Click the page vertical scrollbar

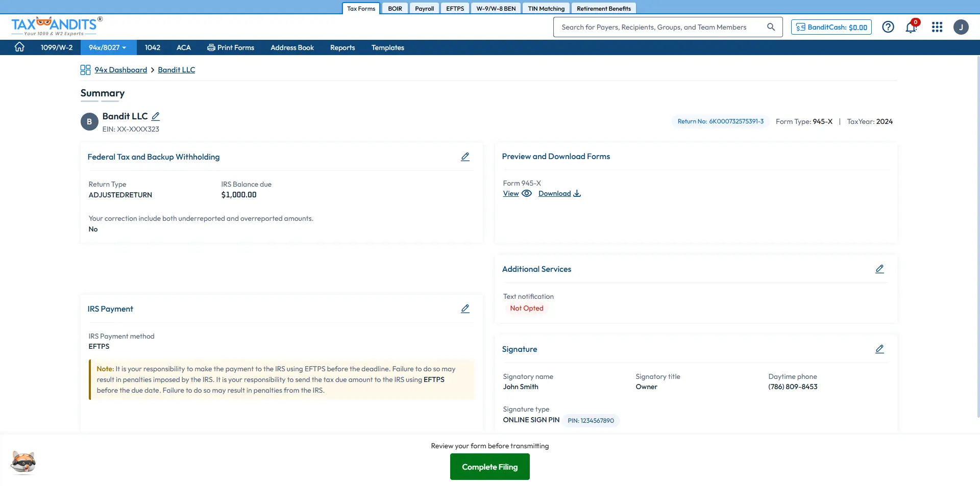[x=977, y=237]
